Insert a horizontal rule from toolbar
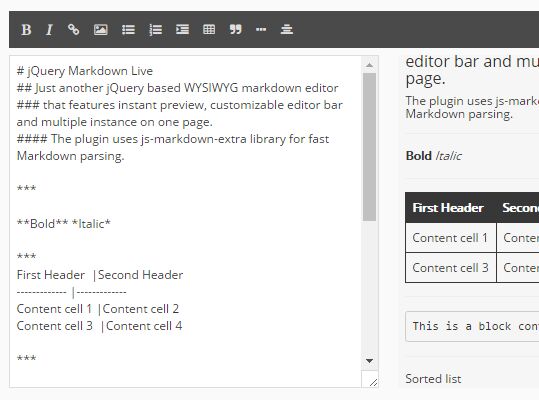The width and height of the screenshot is (539, 400). coord(287,30)
